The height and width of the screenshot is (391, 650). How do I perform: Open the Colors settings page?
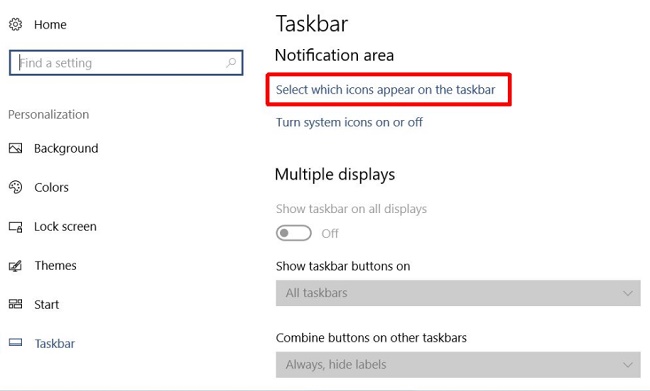[51, 187]
